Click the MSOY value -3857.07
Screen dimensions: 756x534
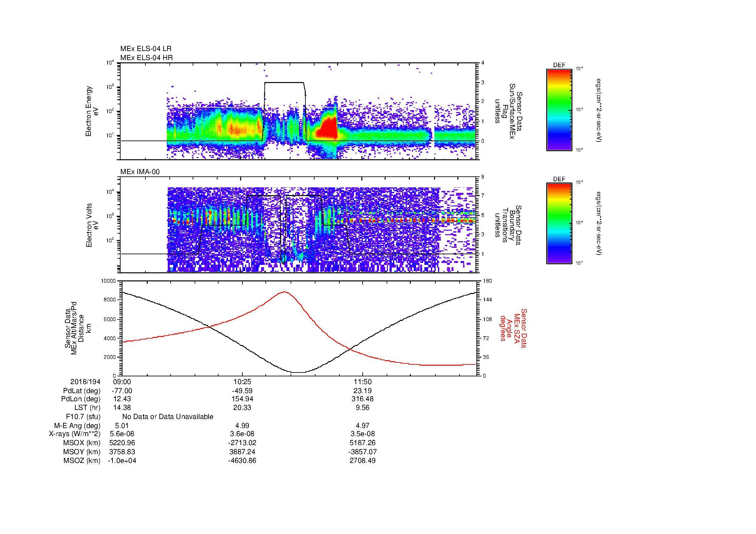pos(363,452)
